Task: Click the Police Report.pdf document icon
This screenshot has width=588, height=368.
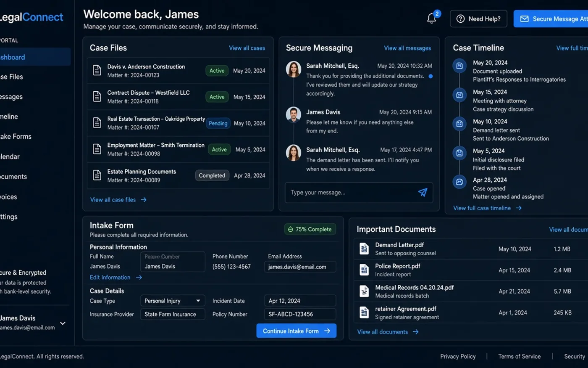Action: pos(364,270)
